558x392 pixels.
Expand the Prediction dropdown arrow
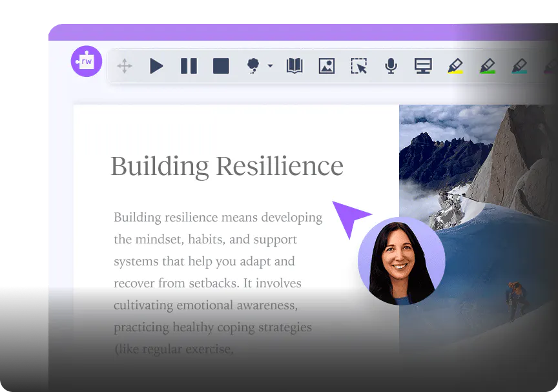(269, 66)
